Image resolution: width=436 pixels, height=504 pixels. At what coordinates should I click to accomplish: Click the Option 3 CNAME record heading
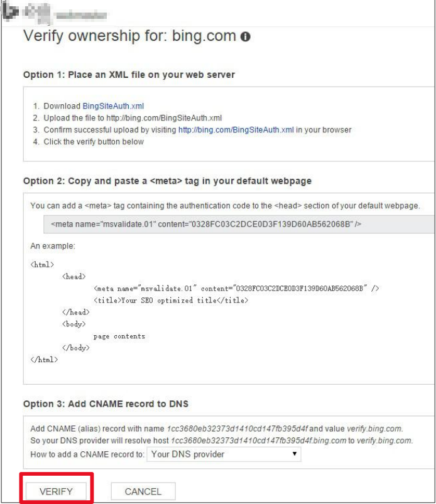point(106,403)
